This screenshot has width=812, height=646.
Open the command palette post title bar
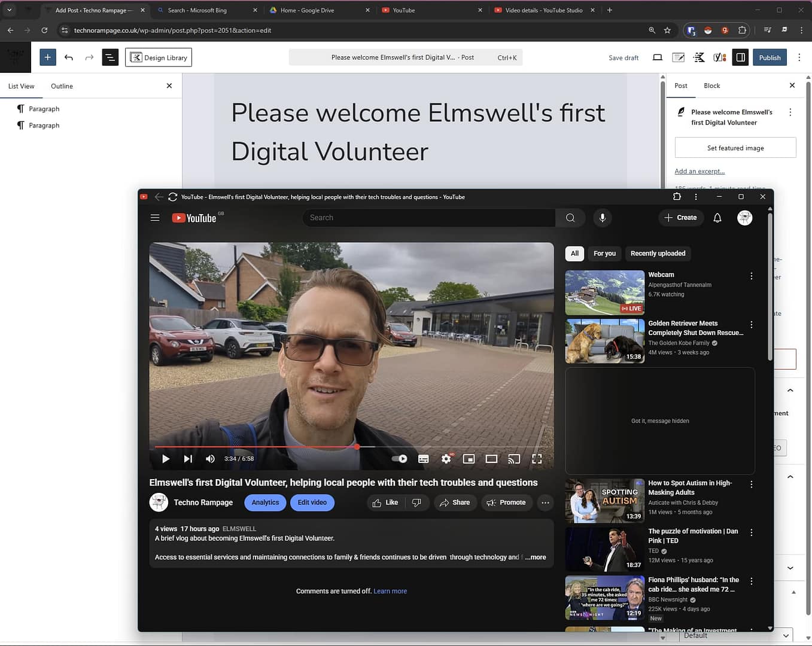406,57
